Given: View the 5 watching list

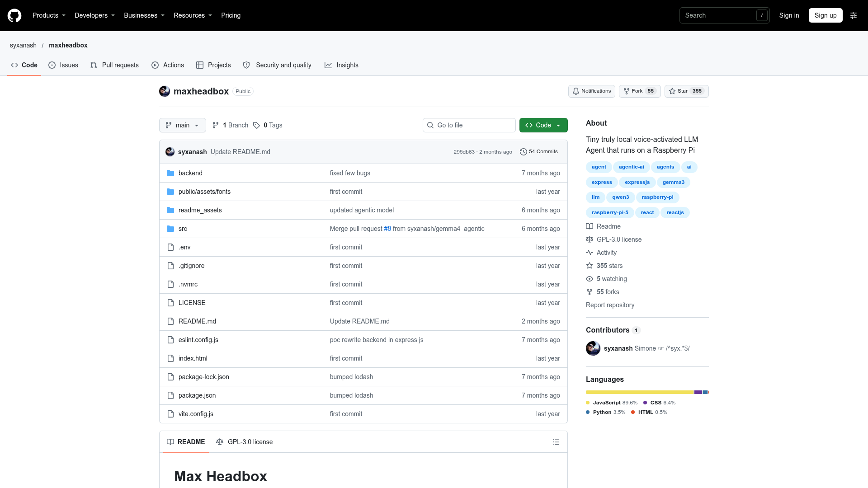Looking at the screenshot, I should [607, 279].
